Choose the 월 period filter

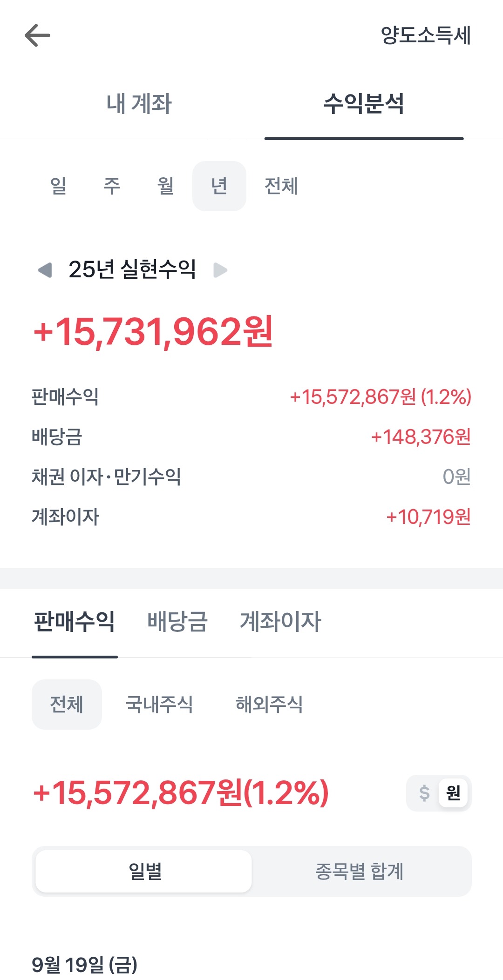165,186
